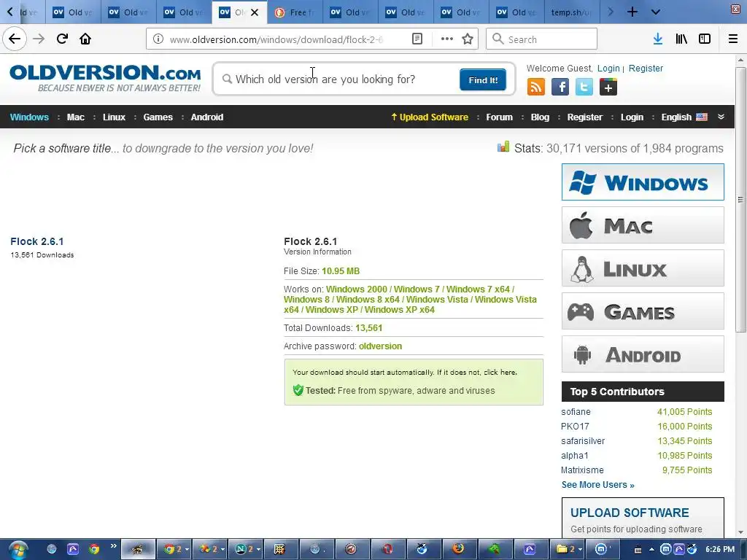This screenshot has width=747, height=560.
Task: Expand the double-chevron nav bar arrow
Action: 721,117
